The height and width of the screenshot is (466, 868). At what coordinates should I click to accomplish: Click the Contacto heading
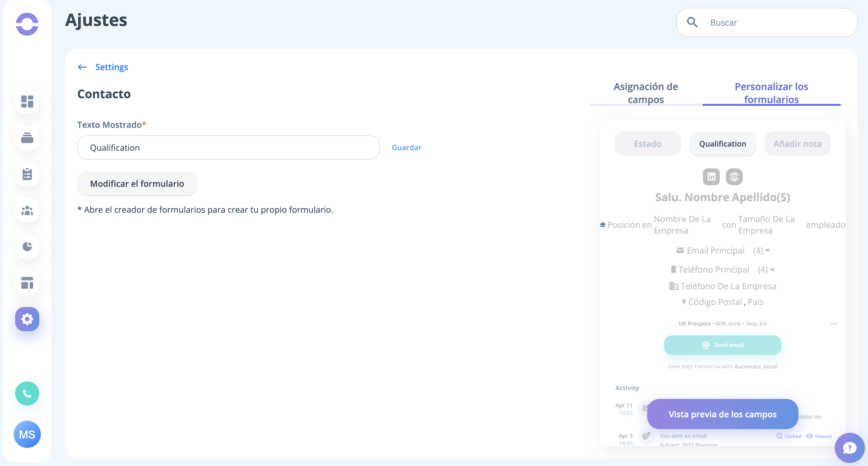tap(104, 94)
